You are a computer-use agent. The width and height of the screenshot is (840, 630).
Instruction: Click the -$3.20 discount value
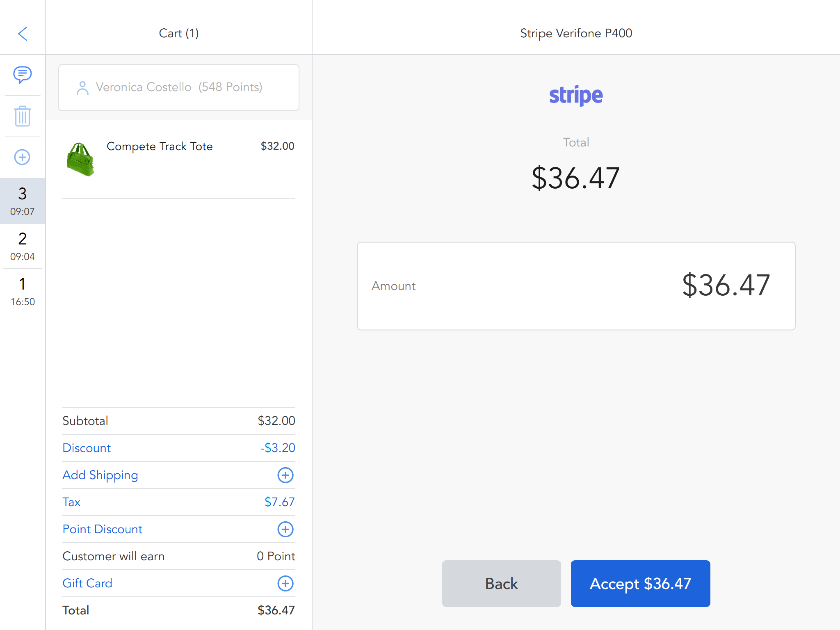[278, 448]
